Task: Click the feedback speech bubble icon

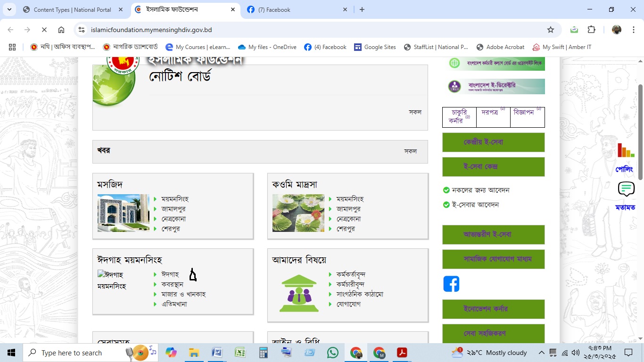Action: (x=626, y=189)
